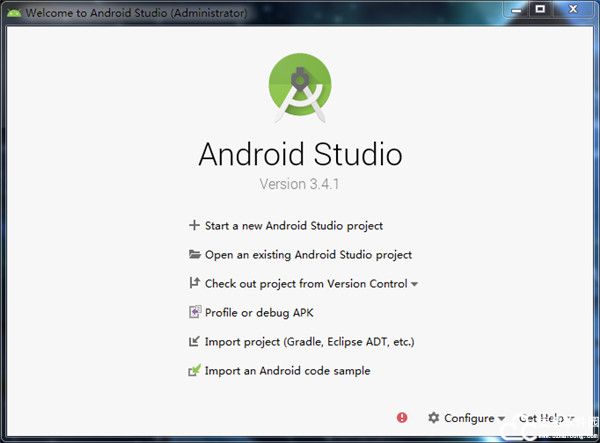600x443 pixels.
Task: Check out project from Version Control
Action: click(x=306, y=284)
